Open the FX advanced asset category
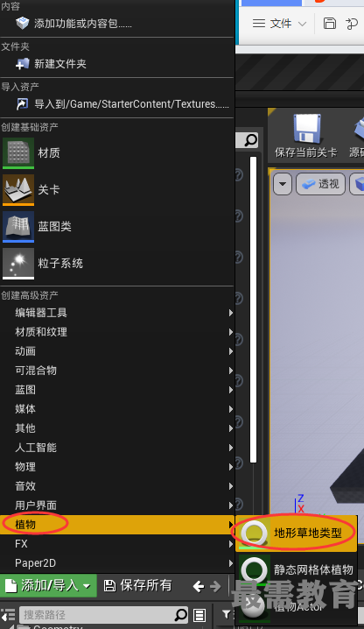This screenshot has height=629, width=364. click(x=117, y=543)
